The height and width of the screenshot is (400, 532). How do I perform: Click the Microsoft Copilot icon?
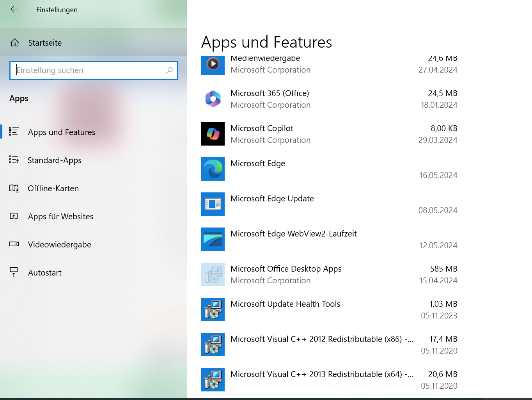pyautogui.click(x=213, y=134)
